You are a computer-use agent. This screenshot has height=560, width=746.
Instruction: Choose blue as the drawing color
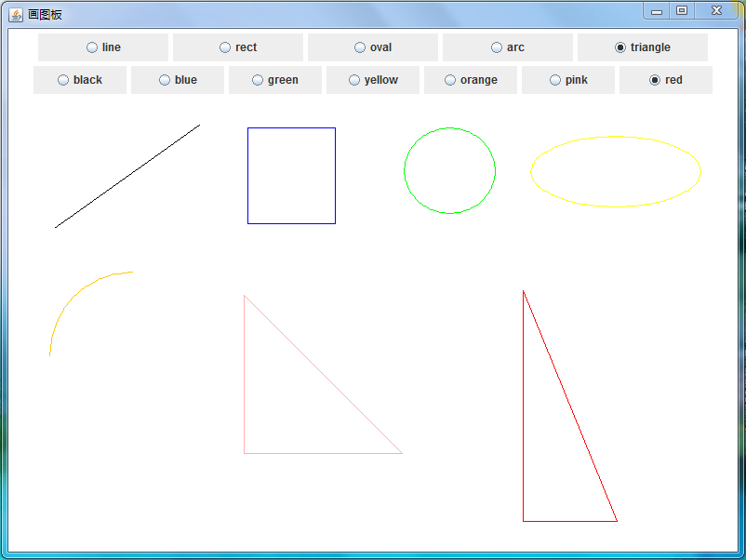point(165,80)
